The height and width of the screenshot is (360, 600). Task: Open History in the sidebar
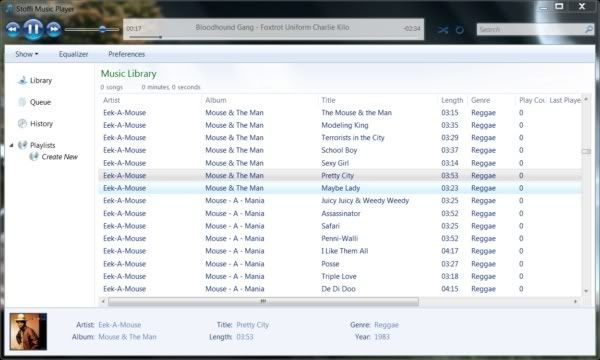point(41,124)
